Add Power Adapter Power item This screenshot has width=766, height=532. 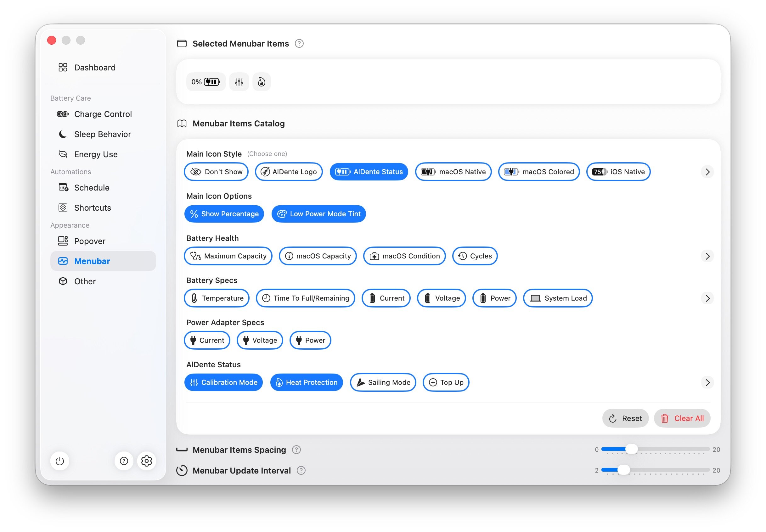pos(310,340)
